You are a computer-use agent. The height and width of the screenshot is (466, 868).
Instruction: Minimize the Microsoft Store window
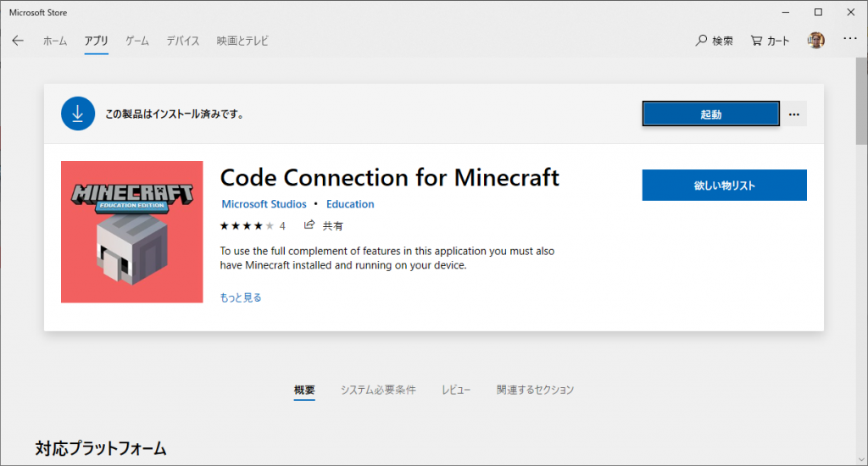coord(786,12)
